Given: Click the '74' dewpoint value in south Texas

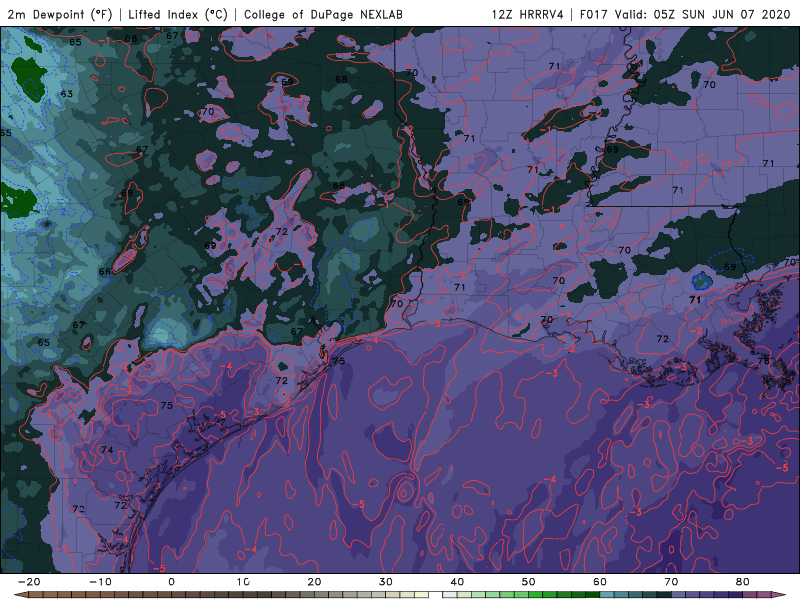Looking at the screenshot, I should [107, 450].
